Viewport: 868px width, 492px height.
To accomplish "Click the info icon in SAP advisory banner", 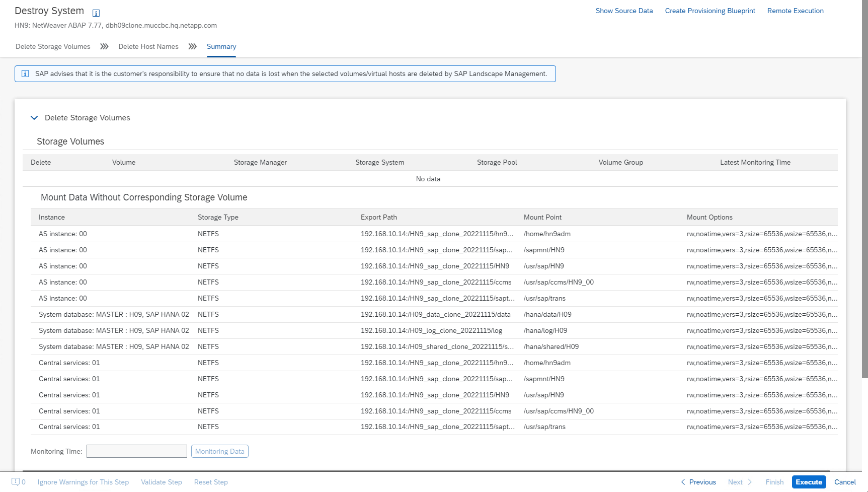I will coord(25,74).
